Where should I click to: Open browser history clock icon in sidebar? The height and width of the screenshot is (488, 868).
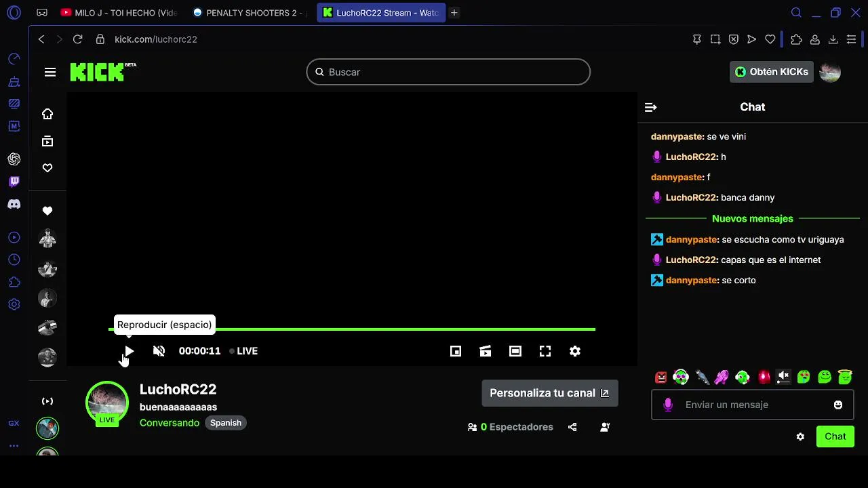[x=14, y=260]
